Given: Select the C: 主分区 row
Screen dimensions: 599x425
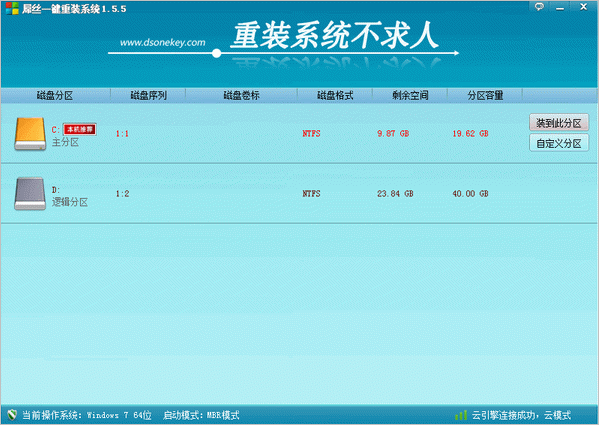Looking at the screenshot, I should (299, 134).
